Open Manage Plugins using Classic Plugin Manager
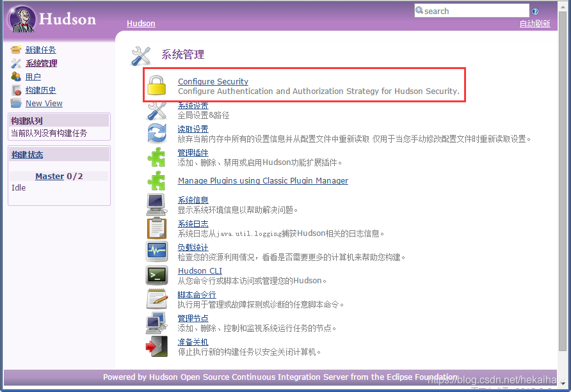Screen dimensions: 571x392 (263, 181)
